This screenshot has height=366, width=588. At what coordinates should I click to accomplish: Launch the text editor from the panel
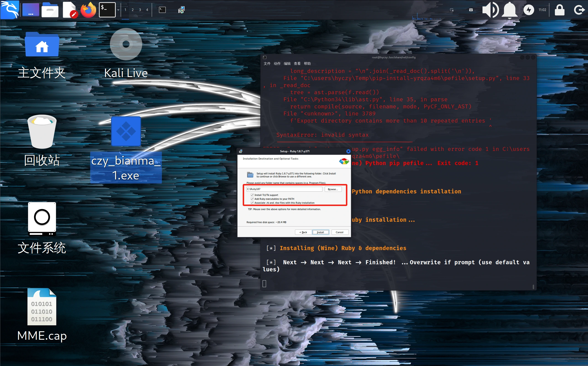pyautogui.click(x=70, y=10)
